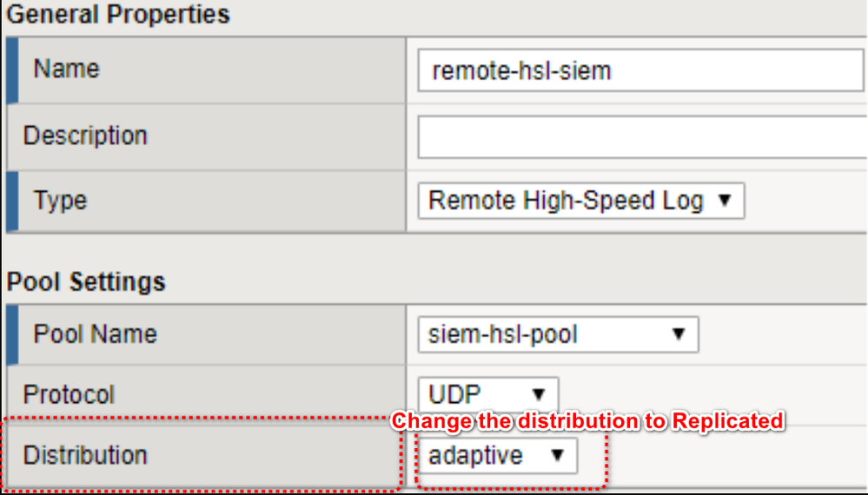Image resolution: width=868 pixels, height=495 pixels.
Task: Click the Description row label
Action: [85, 136]
